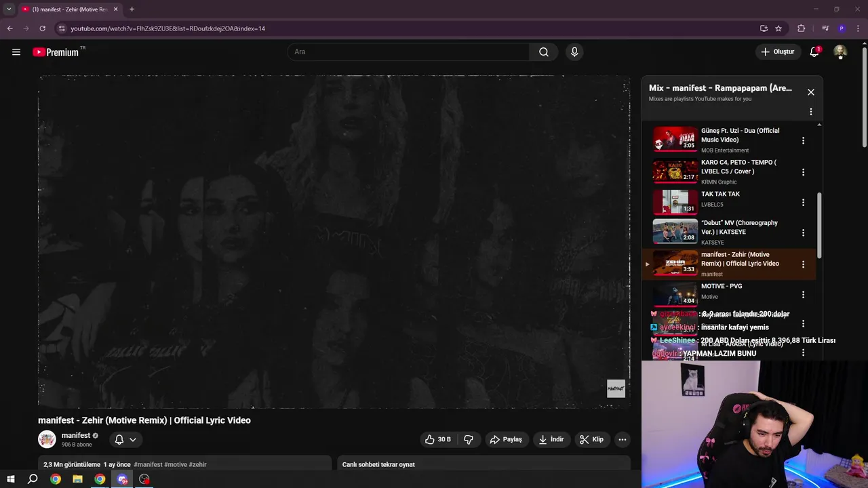Viewport: 868px width, 488px height.
Task: Click the Oluştur create button
Action: (777, 52)
